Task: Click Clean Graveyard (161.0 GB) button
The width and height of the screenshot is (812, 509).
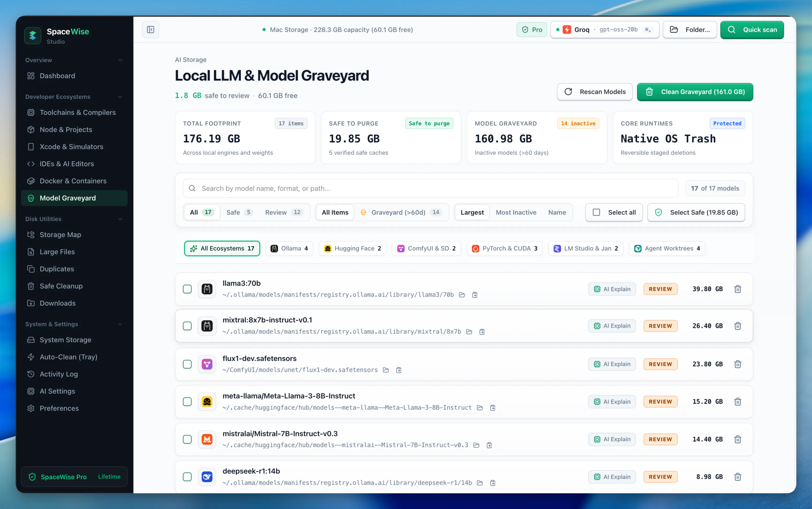Action: click(x=695, y=92)
